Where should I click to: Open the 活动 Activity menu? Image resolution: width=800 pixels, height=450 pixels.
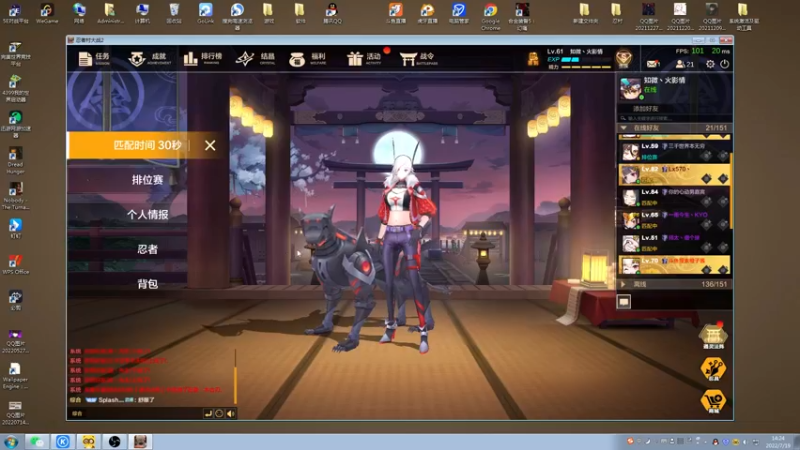[x=364, y=59]
